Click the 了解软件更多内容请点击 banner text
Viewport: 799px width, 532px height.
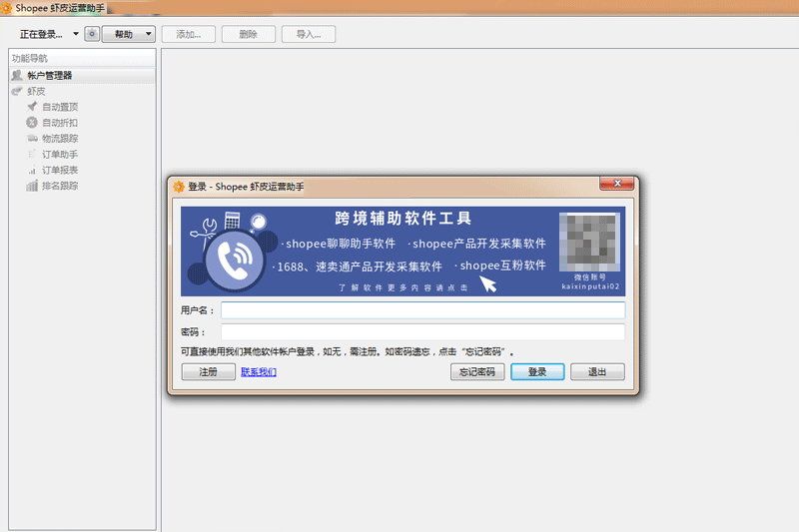(402, 287)
